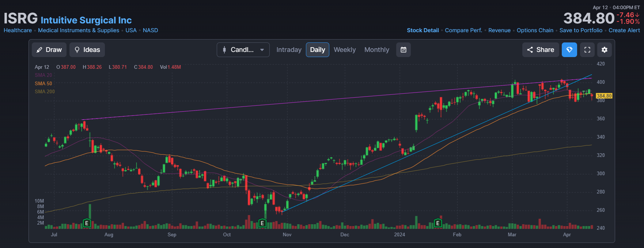Click the C 384.80 close value
Viewport: 644px width, 248px height.
pos(143,67)
